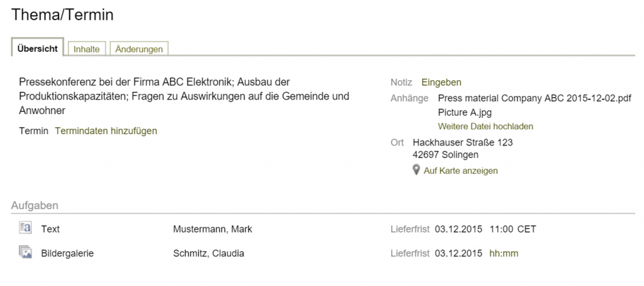644x286 pixels.
Task: Set the hh:mm time for Bildergalerie
Action: point(504,253)
